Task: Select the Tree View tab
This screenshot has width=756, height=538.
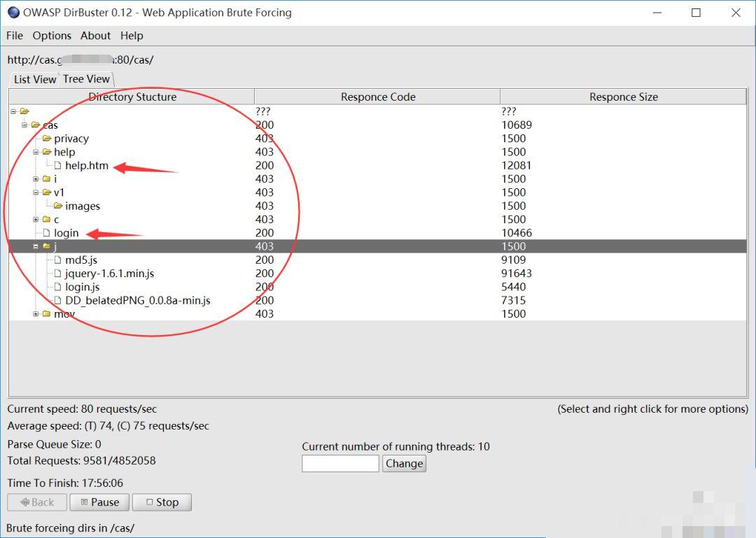Action: click(86, 78)
